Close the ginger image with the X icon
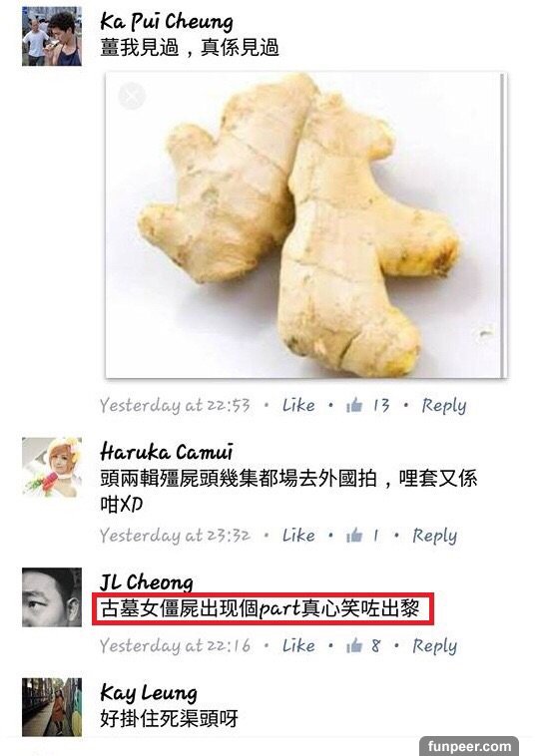This screenshot has height=756, width=539. click(132, 96)
